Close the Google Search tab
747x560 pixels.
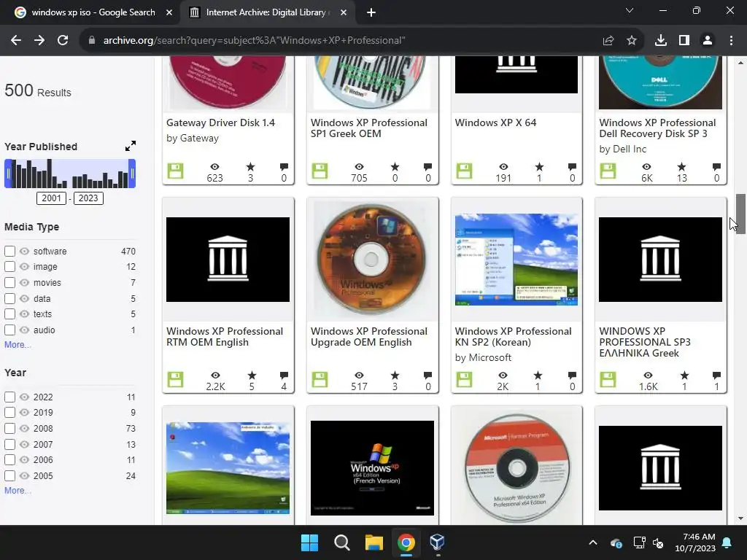(169, 12)
